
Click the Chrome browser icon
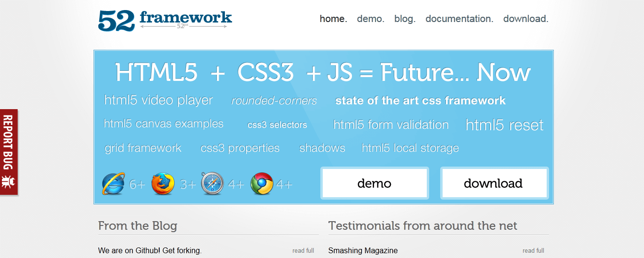pos(262,184)
